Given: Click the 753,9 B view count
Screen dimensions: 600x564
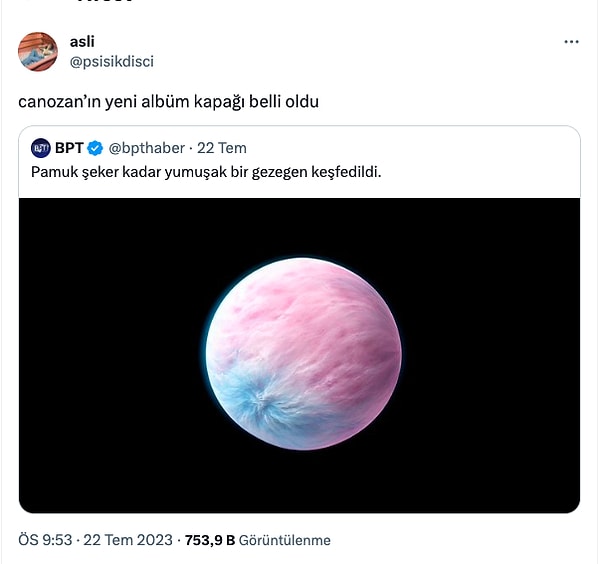Looking at the screenshot, I should (x=210, y=540).
